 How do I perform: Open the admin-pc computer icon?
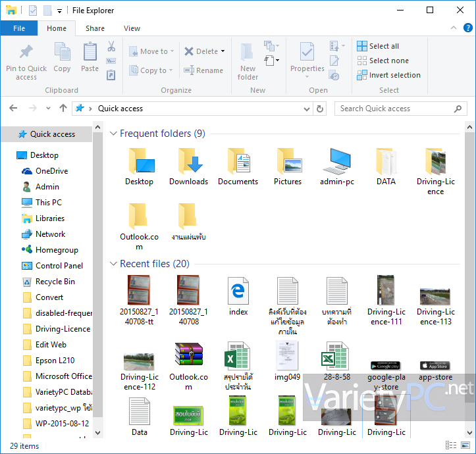pos(337,167)
